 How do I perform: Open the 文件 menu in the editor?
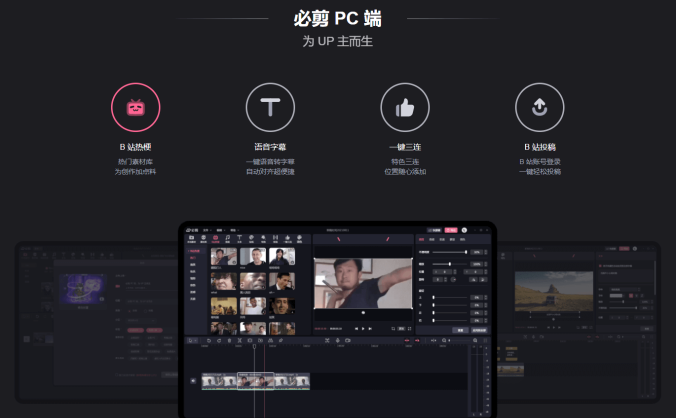tap(206, 230)
